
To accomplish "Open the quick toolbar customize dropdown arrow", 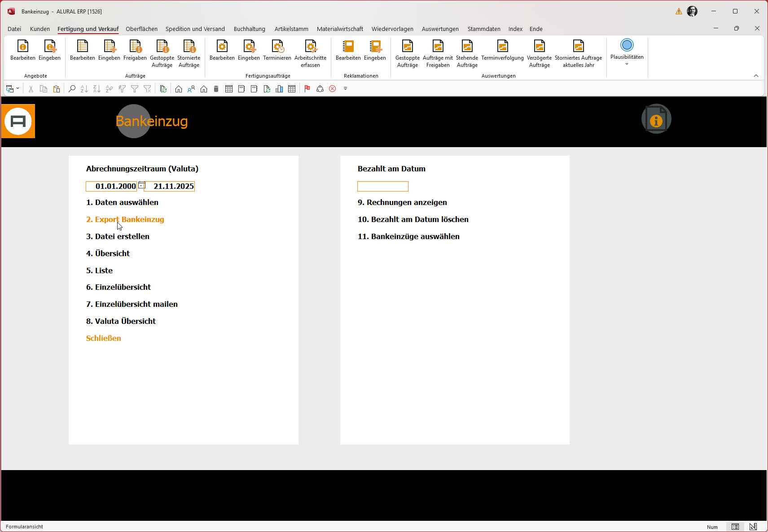I will [345, 89].
